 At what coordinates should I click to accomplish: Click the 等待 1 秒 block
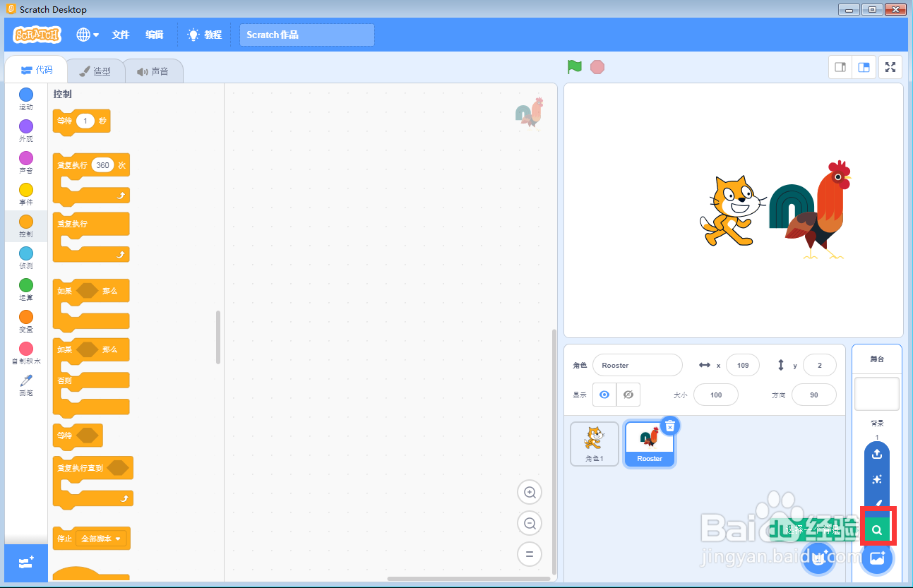[x=82, y=121]
